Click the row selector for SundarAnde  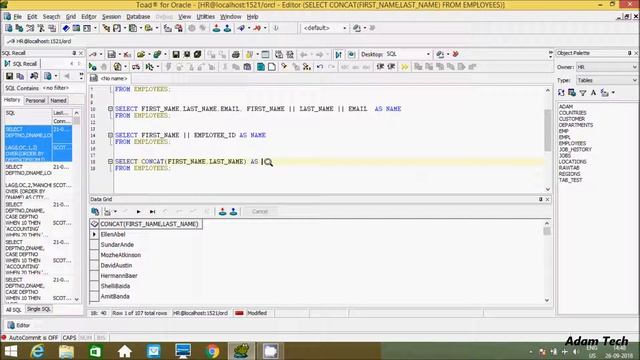pos(94,245)
